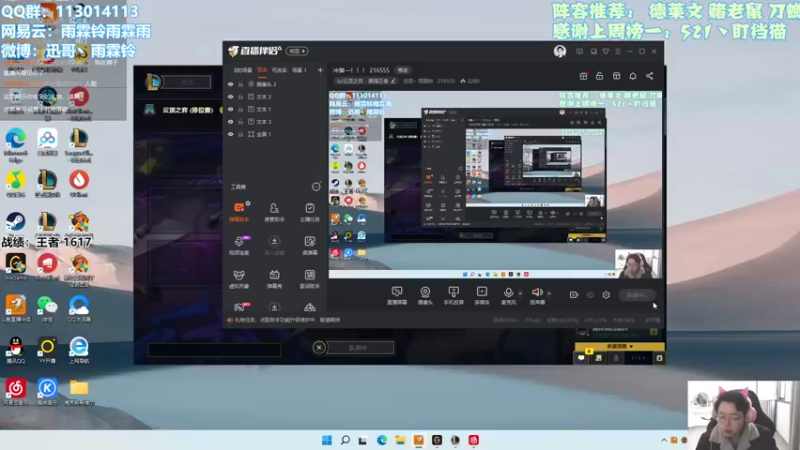The width and height of the screenshot is (800, 450).
Task: Click the 修改 button beside stream title
Action: (403, 70)
